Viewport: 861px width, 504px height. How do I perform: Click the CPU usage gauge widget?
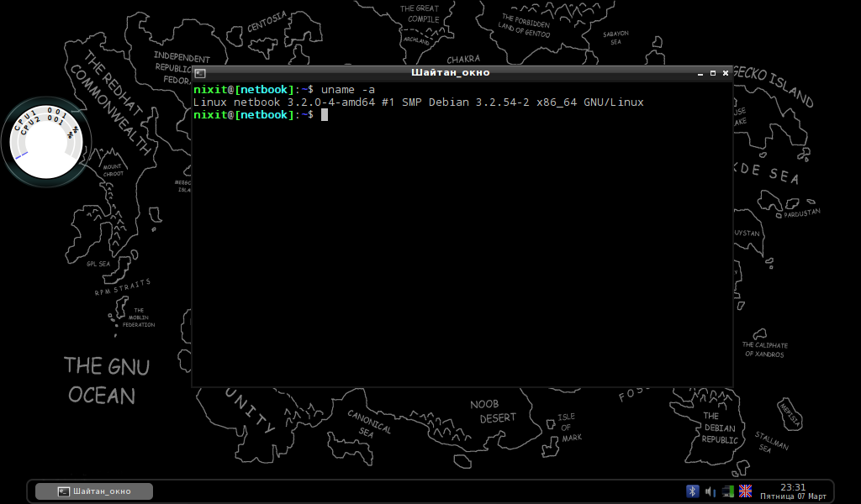46,142
